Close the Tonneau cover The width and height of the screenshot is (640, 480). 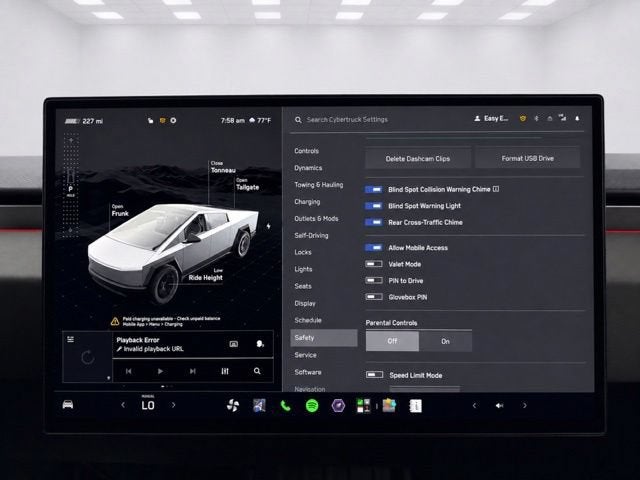click(223, 167)
